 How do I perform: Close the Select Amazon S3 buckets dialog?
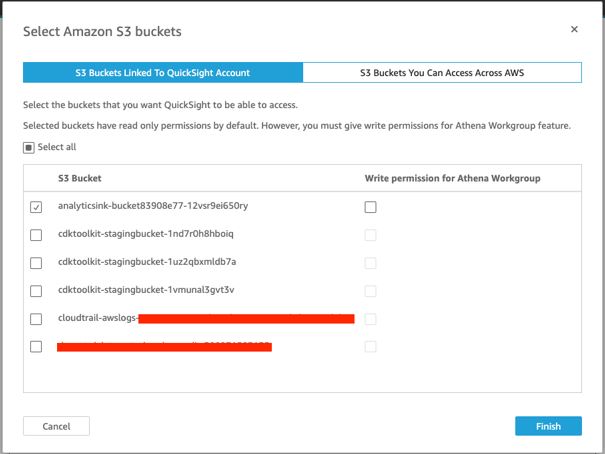(x=574, y=29)
